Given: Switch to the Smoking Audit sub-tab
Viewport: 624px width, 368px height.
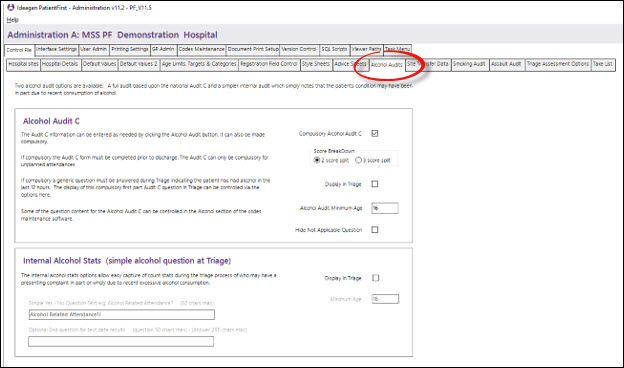Looking at the screenshot, I should click(469, 64).
